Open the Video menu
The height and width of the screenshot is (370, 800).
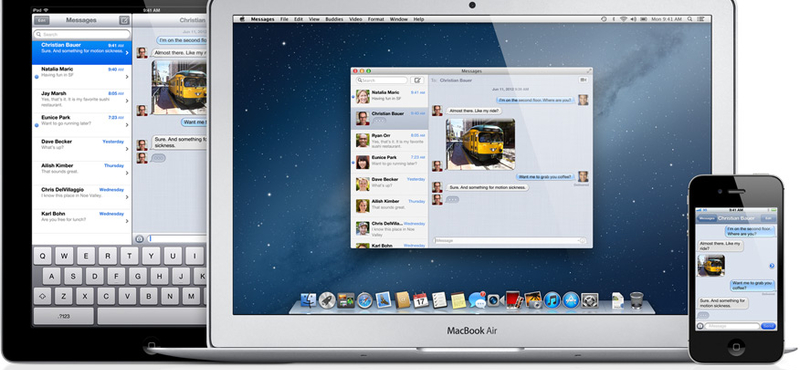click(356, 19)
